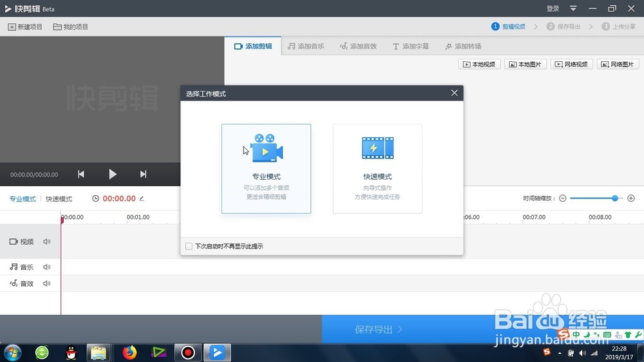Zoom out timeline with minus icon
Image resolution: width=644 pixels, height=362 pixels.
[x=563, y=198]
